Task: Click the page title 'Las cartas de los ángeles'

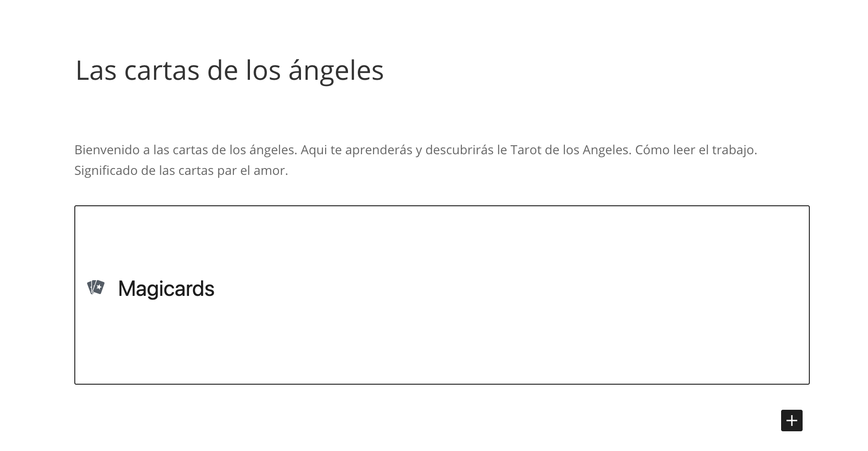Action: [x=229, y=70]
